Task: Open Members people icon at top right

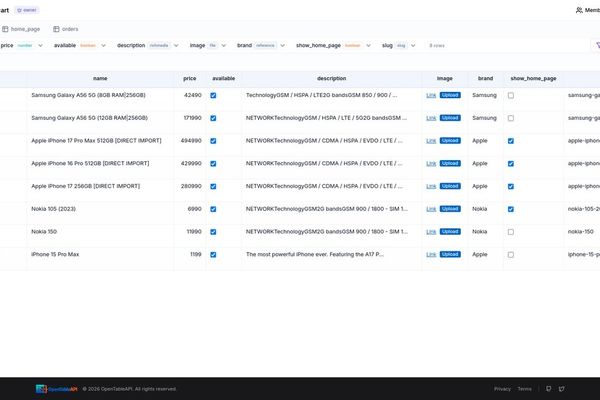Action: [x=579, y=10]
